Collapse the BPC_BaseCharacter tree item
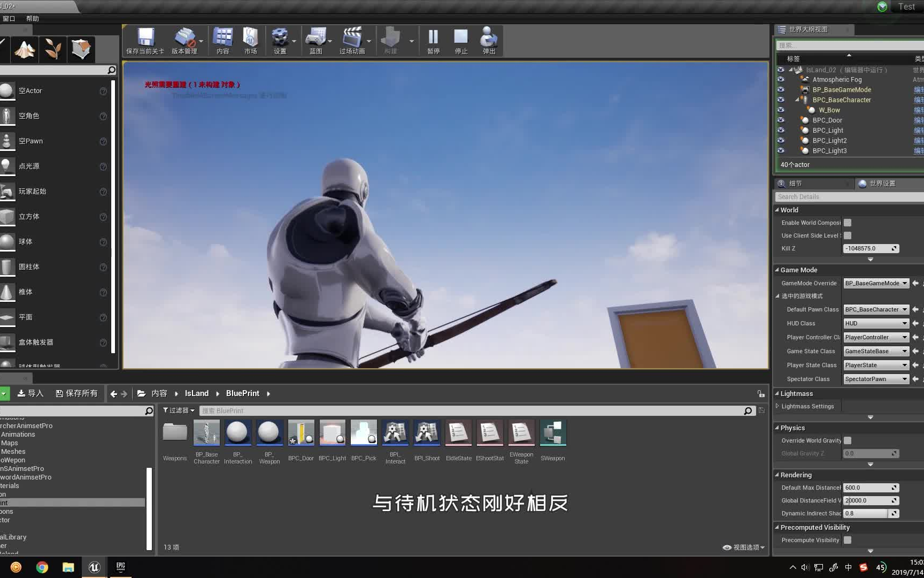This screenshot has height=578, width=924. (x=797, y=100)
